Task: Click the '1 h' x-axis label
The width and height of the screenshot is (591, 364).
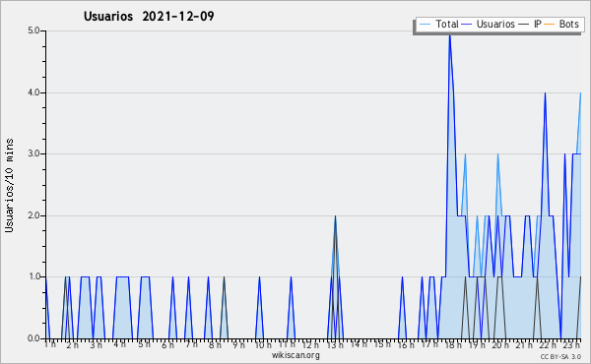Action: click(50, 344)
